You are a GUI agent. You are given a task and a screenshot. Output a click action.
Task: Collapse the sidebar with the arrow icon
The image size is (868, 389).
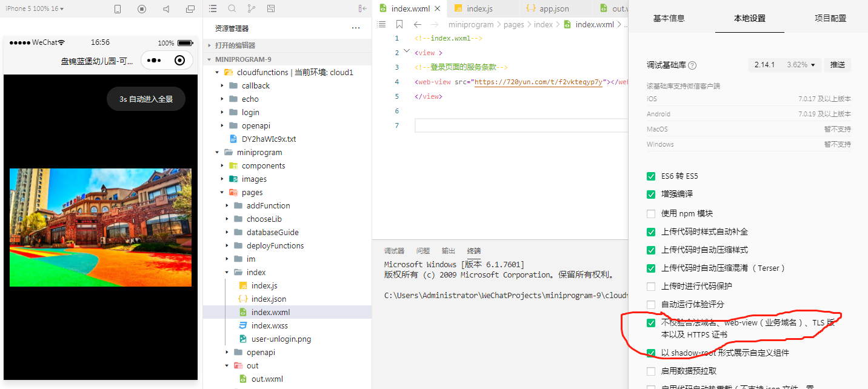[x=362, y=8]
